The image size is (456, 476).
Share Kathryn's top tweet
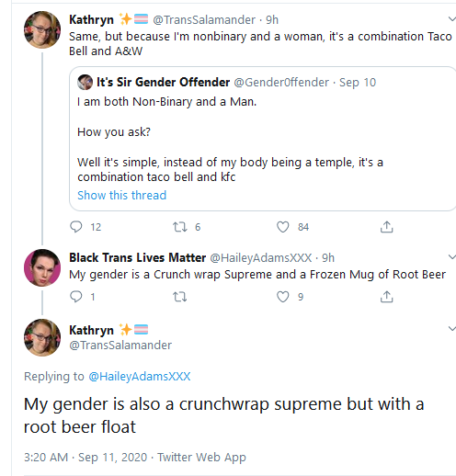(387, 227)
